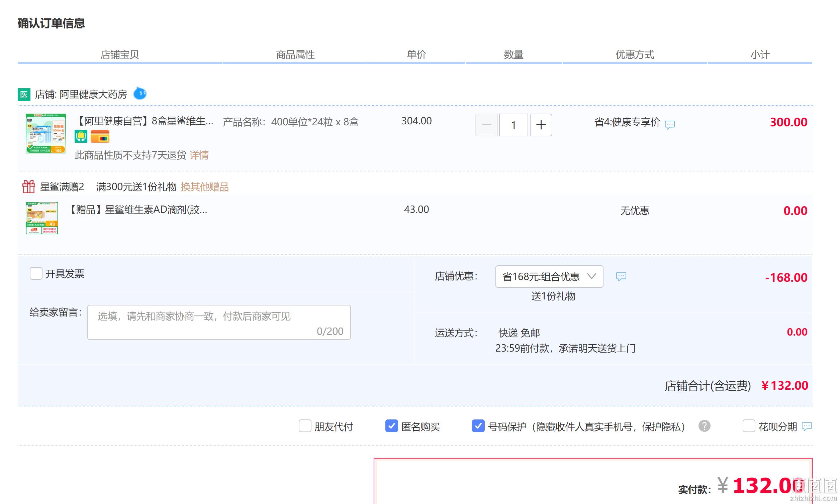
Task: Open Wangwang chat via blue droplet icon
Action: pyautogui.click(x=140, y=93)
